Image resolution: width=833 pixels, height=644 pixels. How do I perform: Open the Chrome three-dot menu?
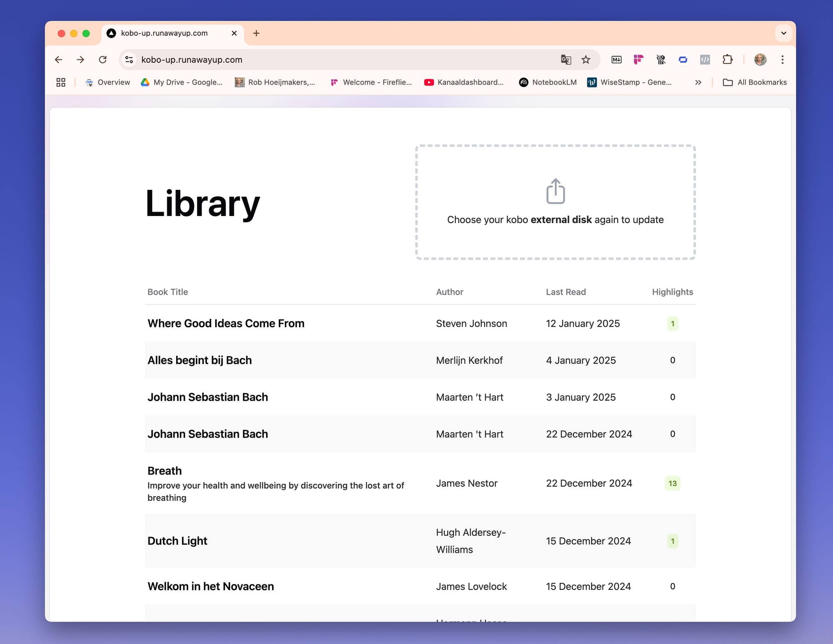coord(783,60)
